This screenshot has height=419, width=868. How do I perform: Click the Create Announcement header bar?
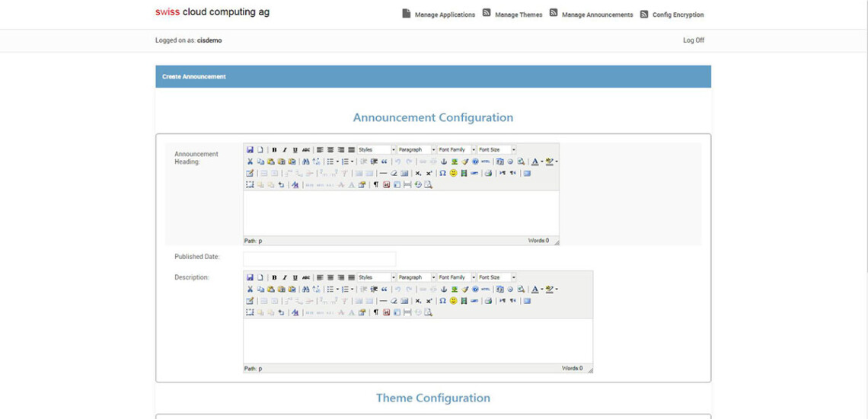coord(433,76)
